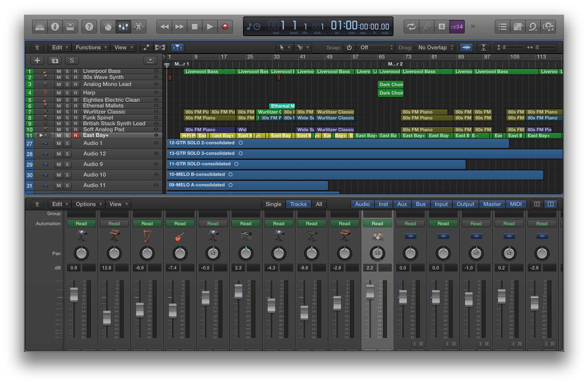Enable Cycle mode button
Viewport: 588px width, 385px height.
(411, 27)
